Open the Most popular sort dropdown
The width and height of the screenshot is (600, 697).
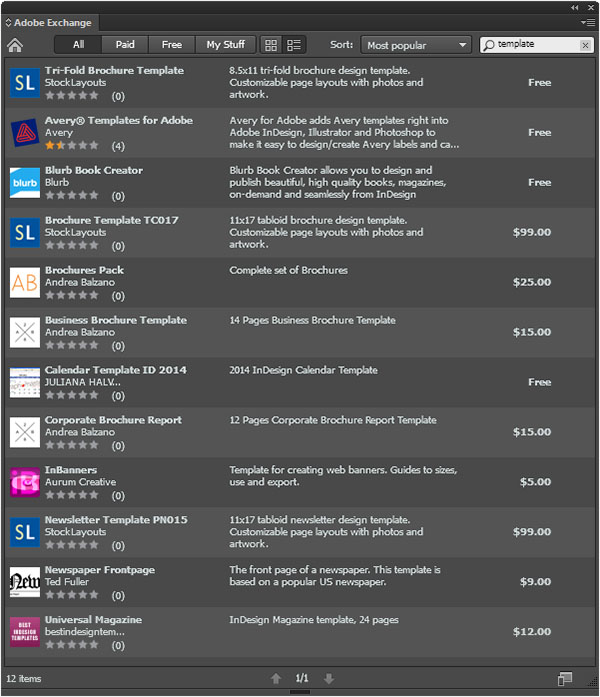point(416,45)
